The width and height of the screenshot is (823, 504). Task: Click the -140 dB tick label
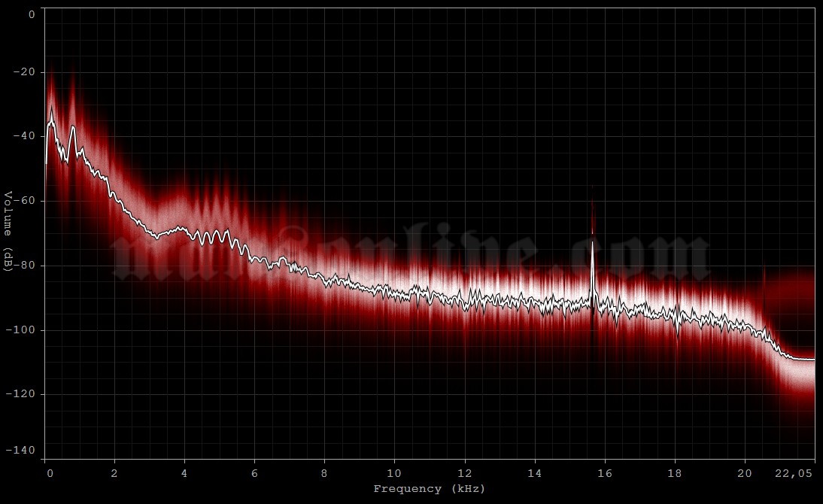[20, 451]
